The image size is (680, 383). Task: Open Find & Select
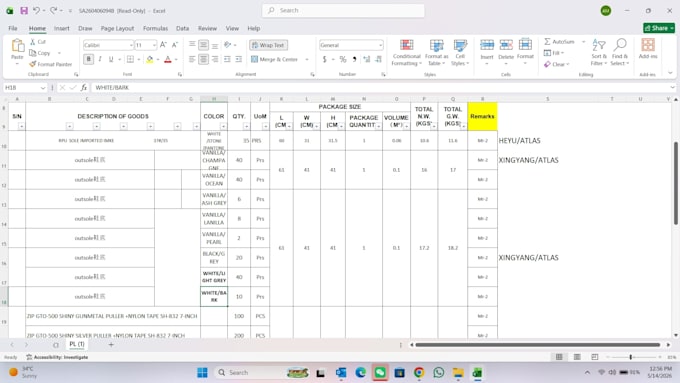620,52
